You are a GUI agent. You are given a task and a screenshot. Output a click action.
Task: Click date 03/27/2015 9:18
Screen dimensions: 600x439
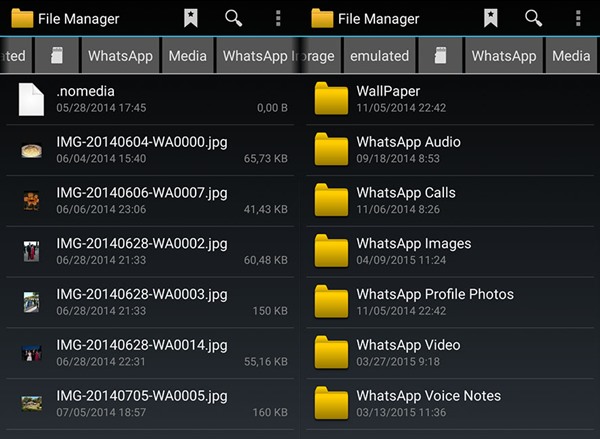tap(398, 362)
